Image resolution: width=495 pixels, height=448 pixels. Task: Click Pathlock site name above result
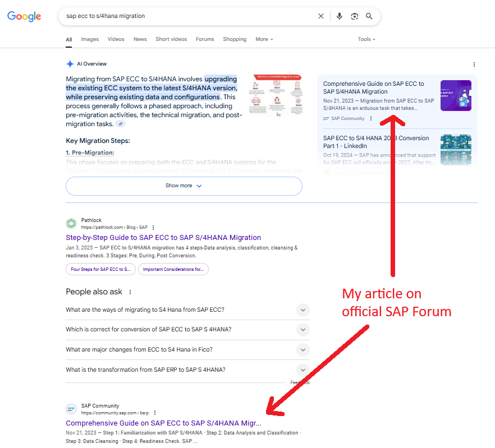(x=91, y=220)
